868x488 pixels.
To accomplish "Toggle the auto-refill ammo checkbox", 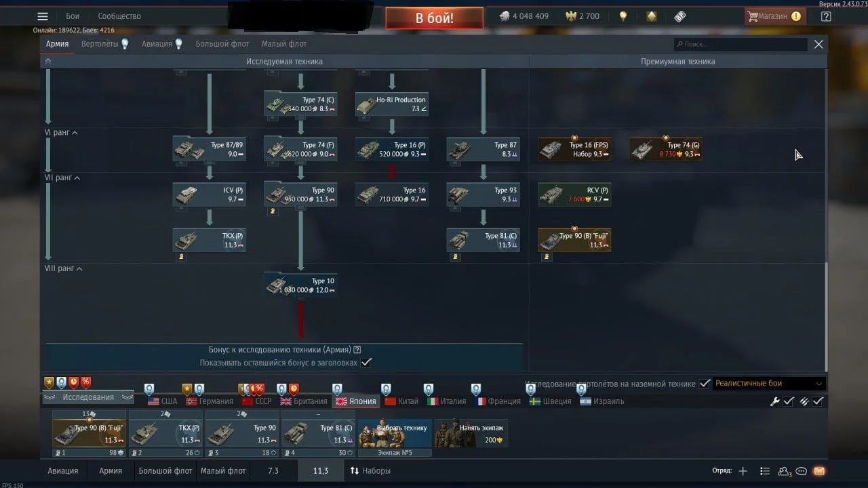I will pyautogui.click(x=818, y=401).
